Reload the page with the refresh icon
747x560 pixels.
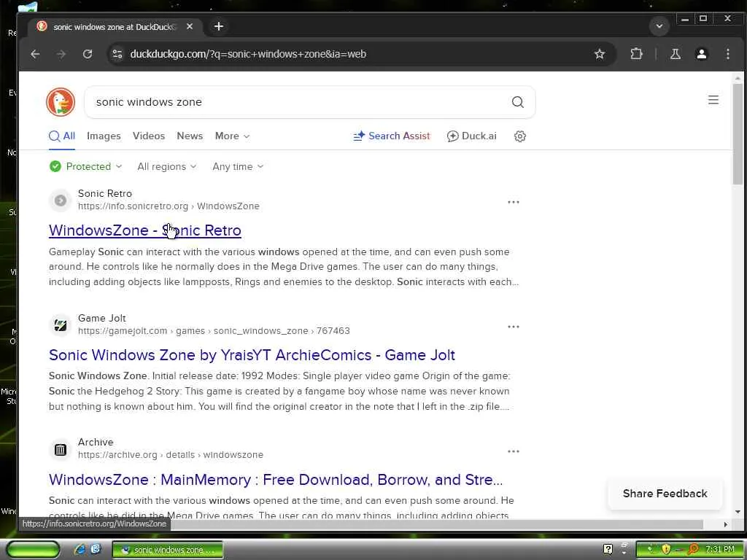(x=88, y=54)
